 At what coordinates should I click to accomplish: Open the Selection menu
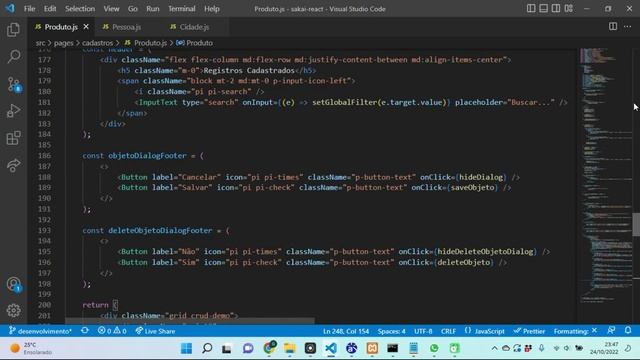tap(80, 9)
